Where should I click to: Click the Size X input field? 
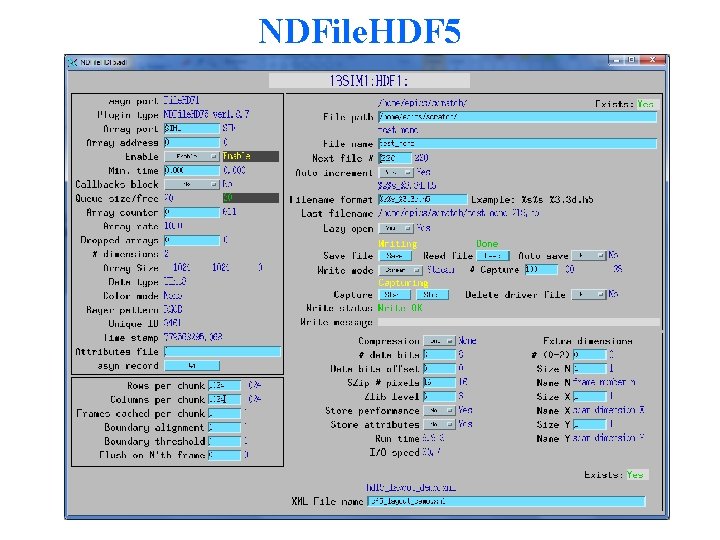coord(590,396)
